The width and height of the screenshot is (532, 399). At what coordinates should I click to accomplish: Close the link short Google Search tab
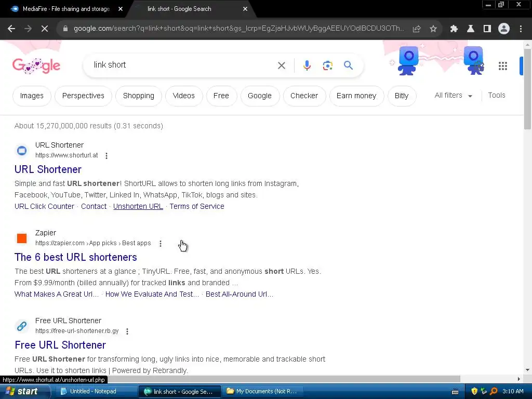pos(245,9)
